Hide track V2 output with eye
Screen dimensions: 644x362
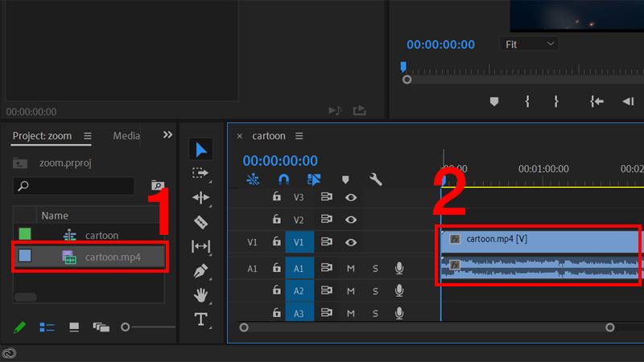click(351, 220)
